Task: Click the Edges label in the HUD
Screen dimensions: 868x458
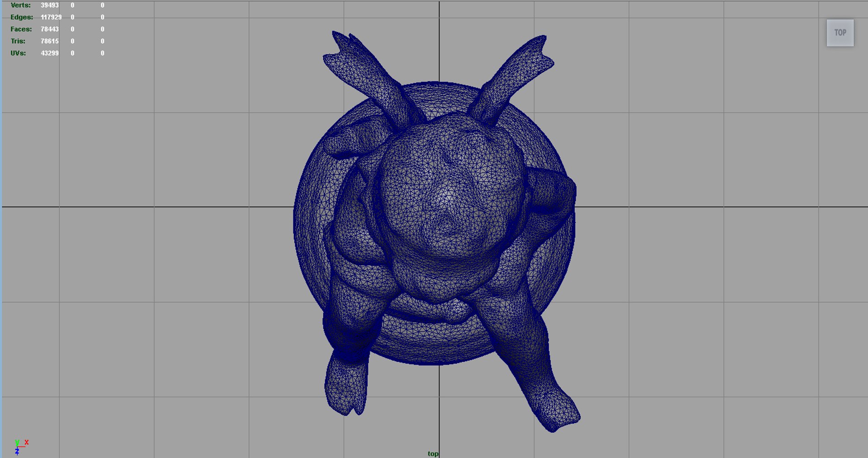Action: tap(22, 17)
